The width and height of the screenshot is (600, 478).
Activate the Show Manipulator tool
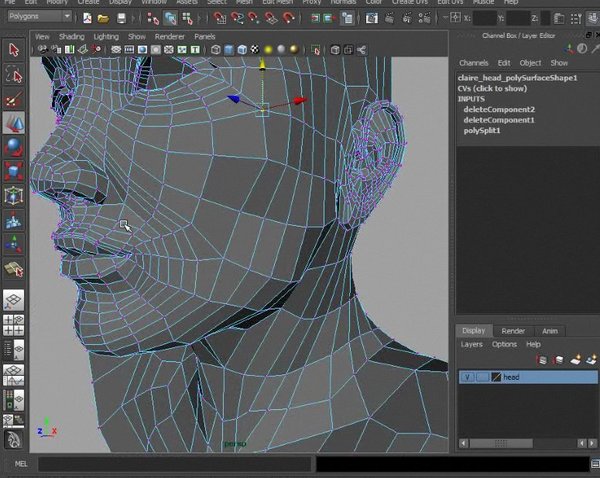pos(14,244)
